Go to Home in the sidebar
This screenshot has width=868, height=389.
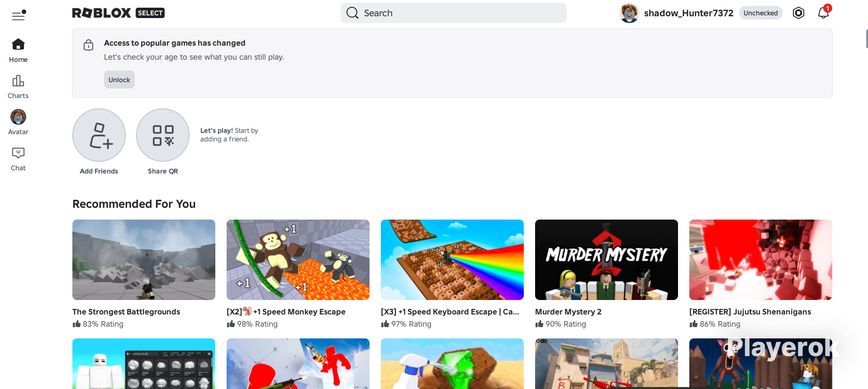18,50
